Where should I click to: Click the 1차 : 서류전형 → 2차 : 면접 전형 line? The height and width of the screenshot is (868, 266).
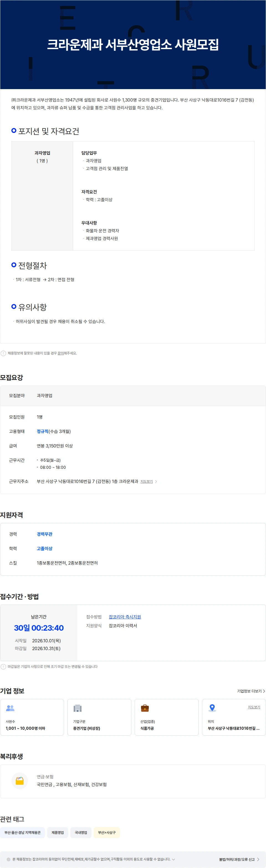[45, 280]
